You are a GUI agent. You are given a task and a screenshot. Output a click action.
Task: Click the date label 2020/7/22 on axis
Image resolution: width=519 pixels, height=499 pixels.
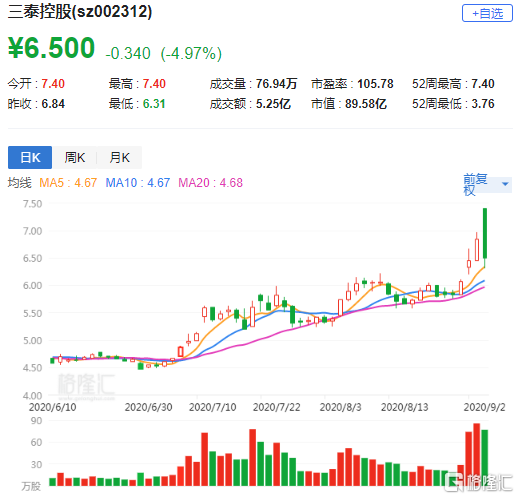click(276, 407)
